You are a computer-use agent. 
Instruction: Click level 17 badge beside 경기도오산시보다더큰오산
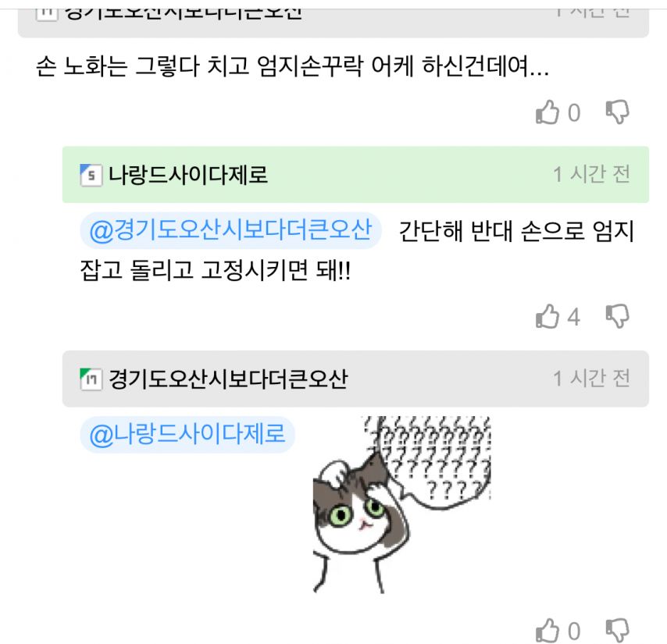91,379
